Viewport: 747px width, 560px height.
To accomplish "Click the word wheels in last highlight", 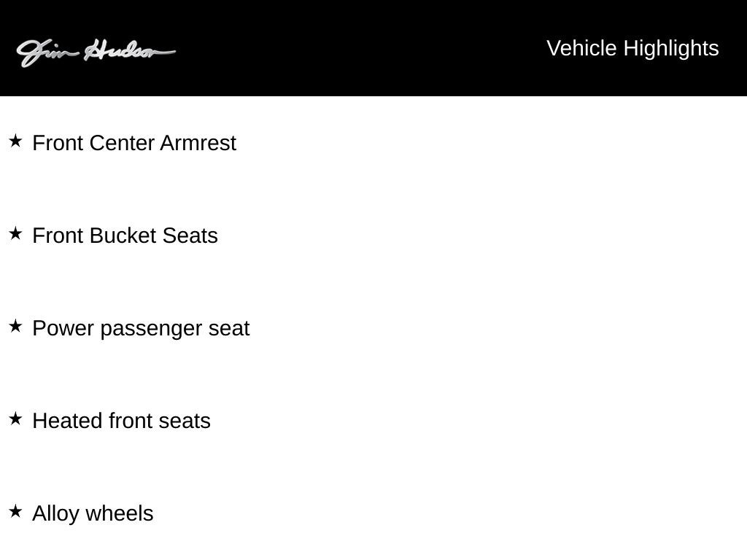I will point(120,514).
